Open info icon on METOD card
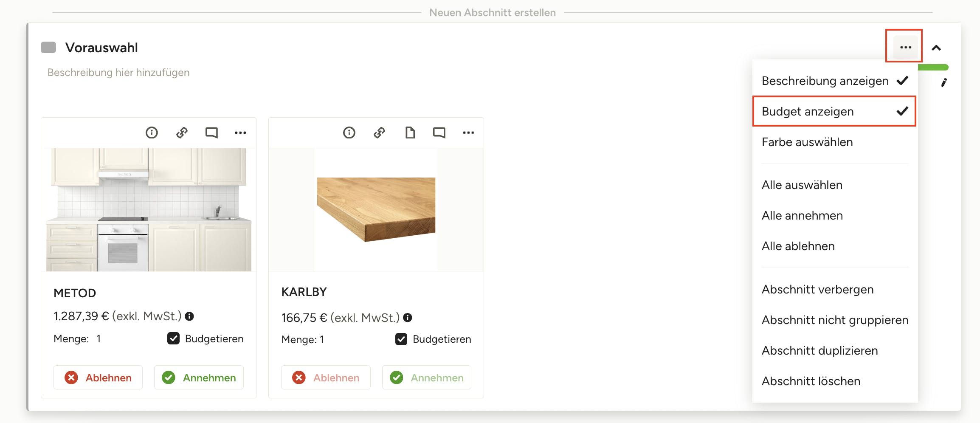 152,133
